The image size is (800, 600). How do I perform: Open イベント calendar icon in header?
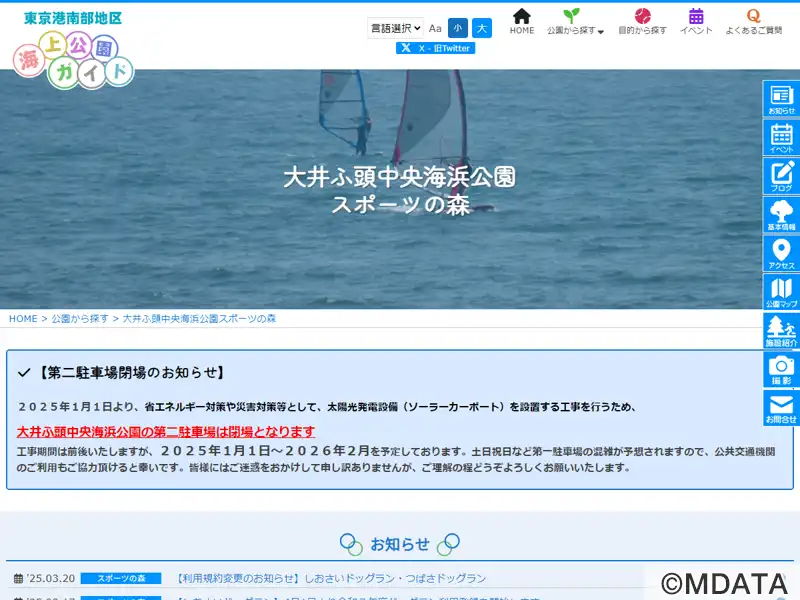696,21
